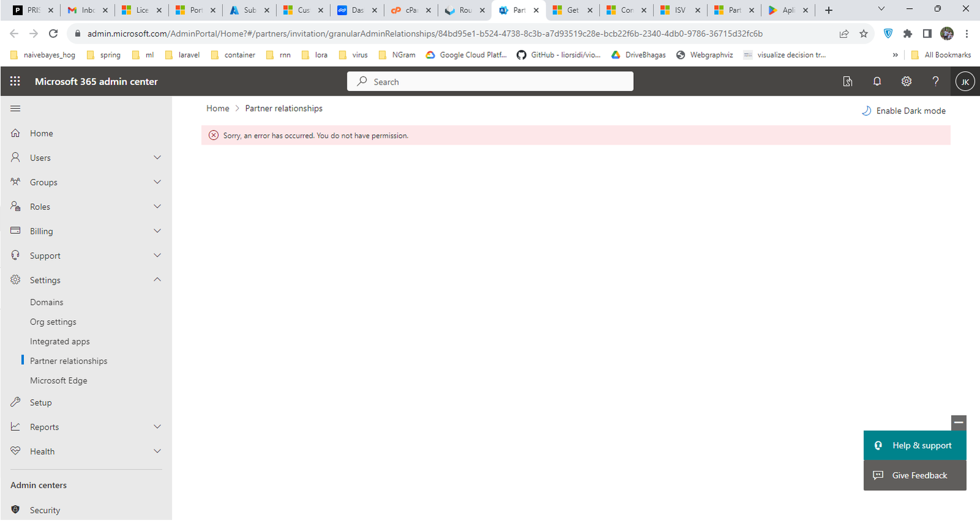980x521 pixels.
Task: Click the Home breadcrumb link
Action: (x=217, y=108)
